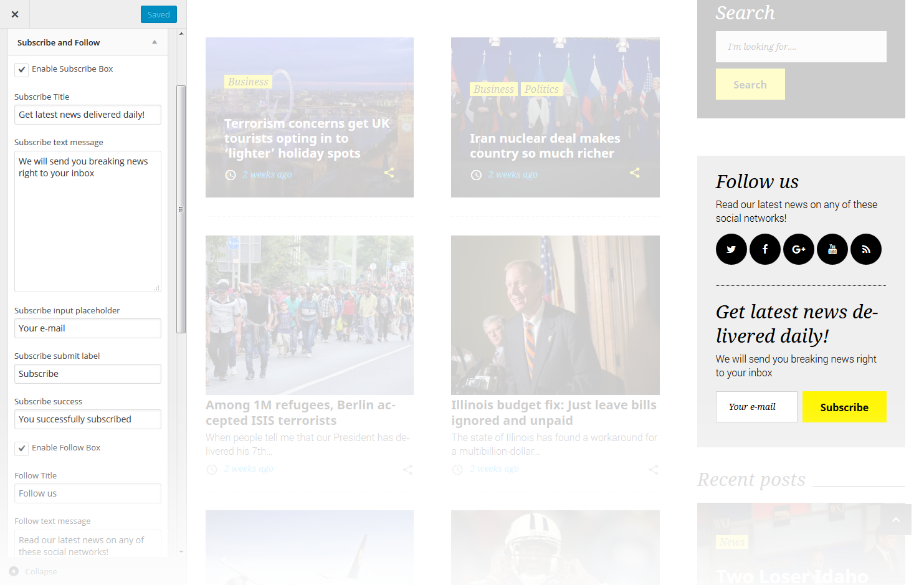Viewport: 924px width, 585px height.
Task: Click share icon on Iran nuclear deal post
Action: pos(634,173)
